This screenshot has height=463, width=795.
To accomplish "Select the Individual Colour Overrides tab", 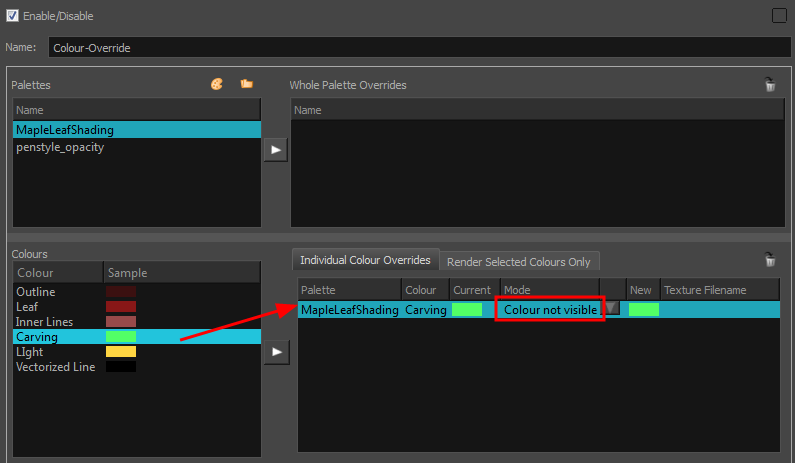I will pos(365,260).
